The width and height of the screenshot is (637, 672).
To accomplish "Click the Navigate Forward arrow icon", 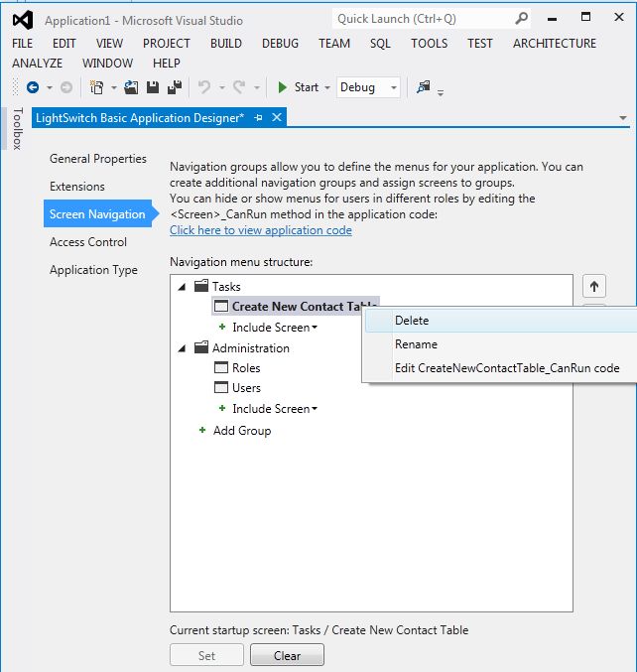I will point(65,87).
